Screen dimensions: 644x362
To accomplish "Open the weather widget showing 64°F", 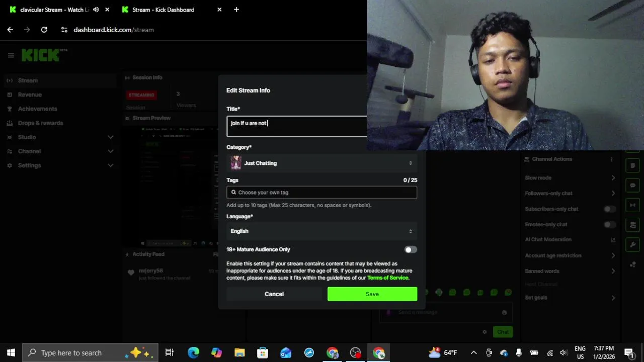I will (442, 352).
